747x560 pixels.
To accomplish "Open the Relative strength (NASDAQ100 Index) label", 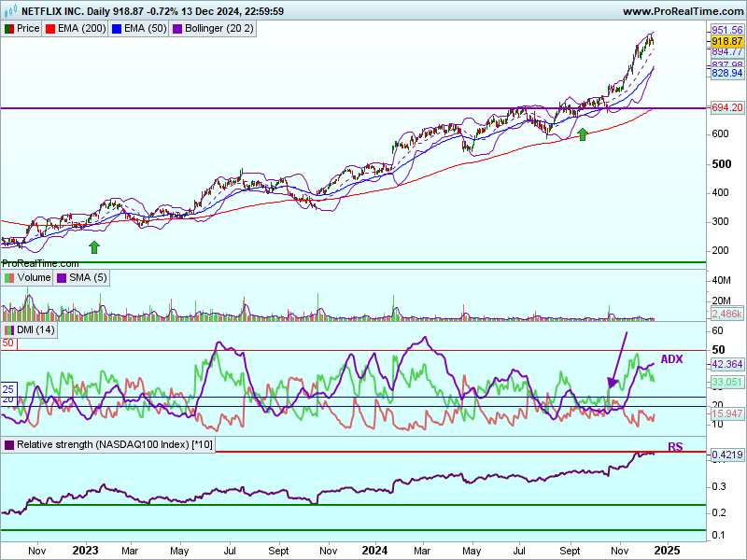I will [x=108, y=445].
